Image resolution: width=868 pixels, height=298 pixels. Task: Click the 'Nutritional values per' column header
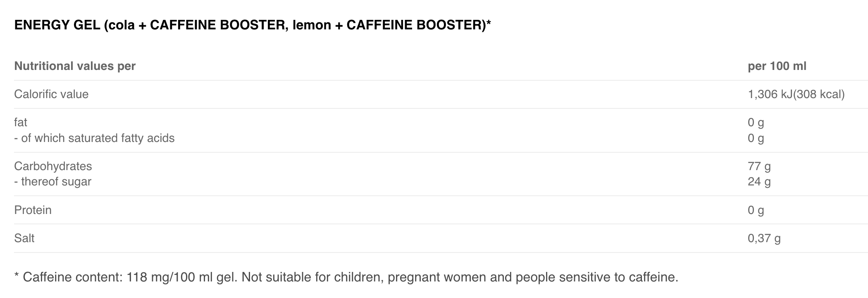(75, 66)
